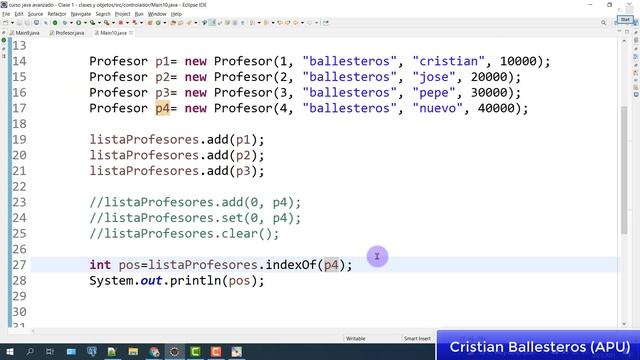640x360 pixels.
Task: Open a Terminal from the toolbar
Action: 36,23
